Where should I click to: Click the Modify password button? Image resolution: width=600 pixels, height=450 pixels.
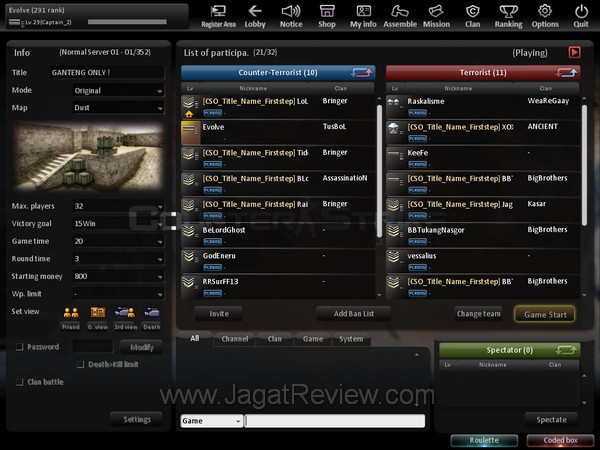pos(141,347)
